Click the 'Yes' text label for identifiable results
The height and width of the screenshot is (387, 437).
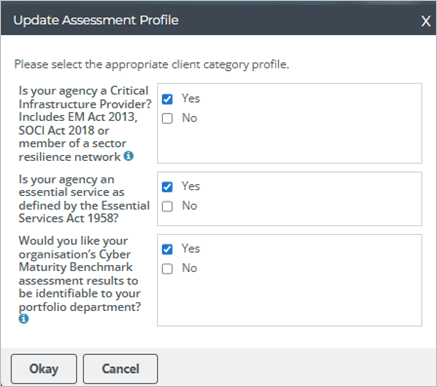[191, 248]
